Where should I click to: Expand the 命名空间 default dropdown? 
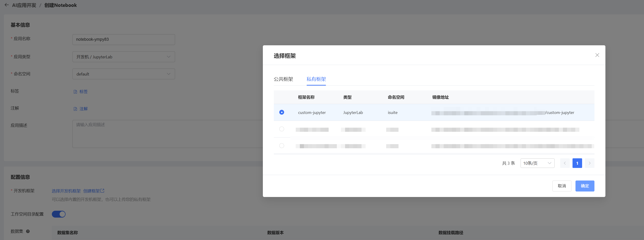[124, 74]
